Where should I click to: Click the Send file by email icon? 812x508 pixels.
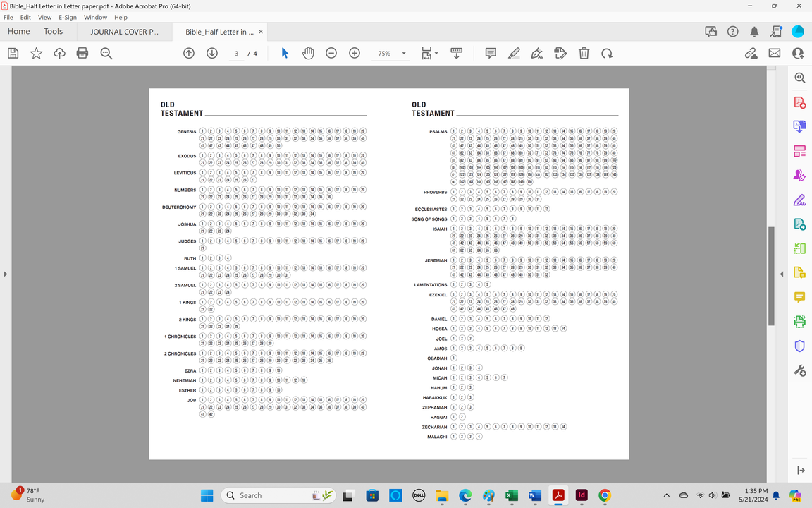click(775, 54)
